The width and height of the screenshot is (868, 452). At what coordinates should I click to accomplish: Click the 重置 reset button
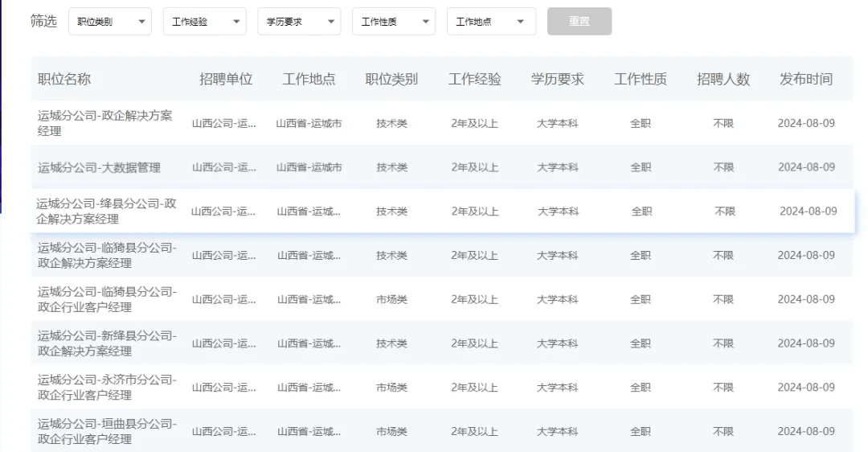(x=579, y=21)
